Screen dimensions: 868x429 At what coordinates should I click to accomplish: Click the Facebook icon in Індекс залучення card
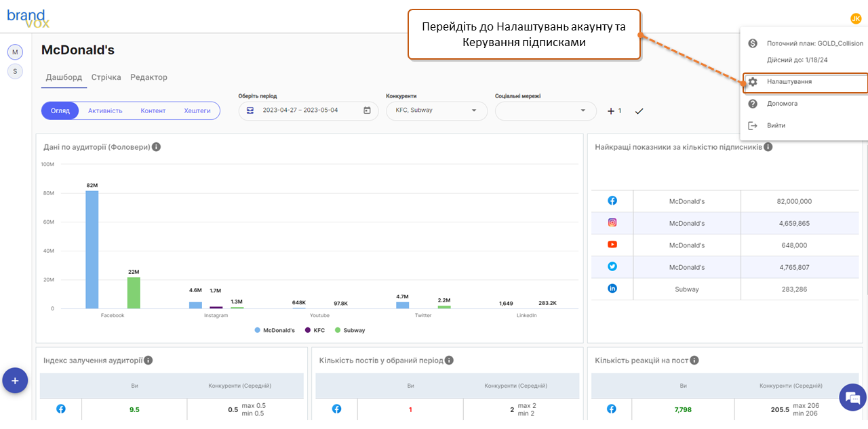61,409
